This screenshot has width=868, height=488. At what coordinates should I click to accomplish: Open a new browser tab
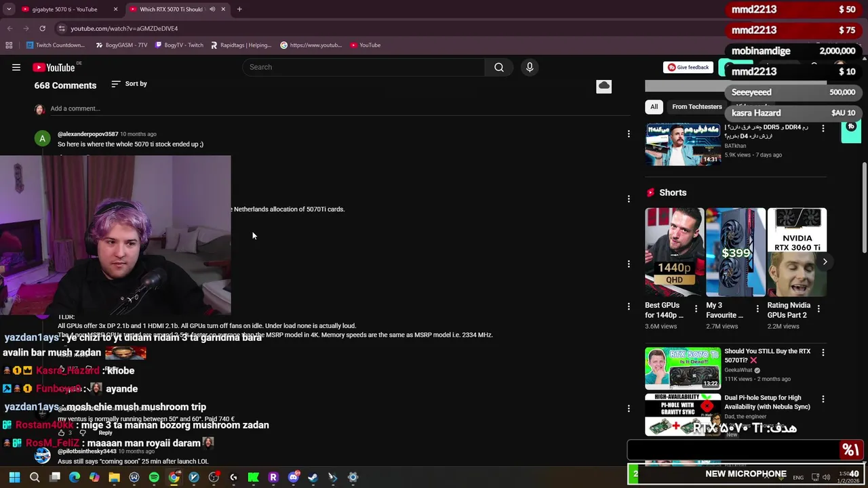click(x=239, y=9)
